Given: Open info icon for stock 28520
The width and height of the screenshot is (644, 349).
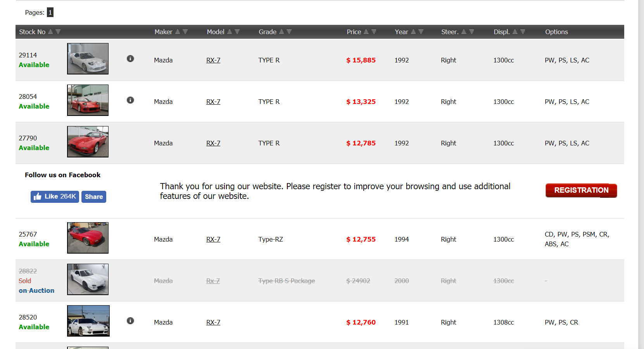Looking at the screenshot, I should (x=130, y=321).
